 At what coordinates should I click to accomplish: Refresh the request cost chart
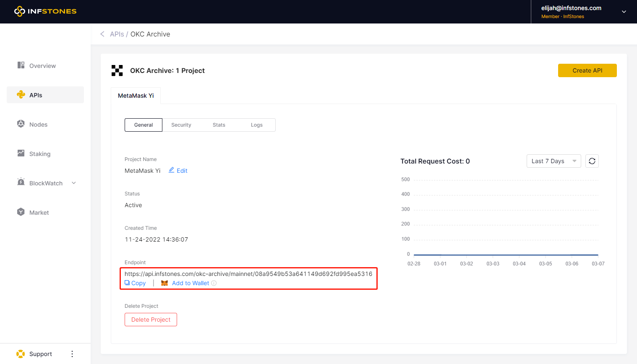(x=592, y=161)
